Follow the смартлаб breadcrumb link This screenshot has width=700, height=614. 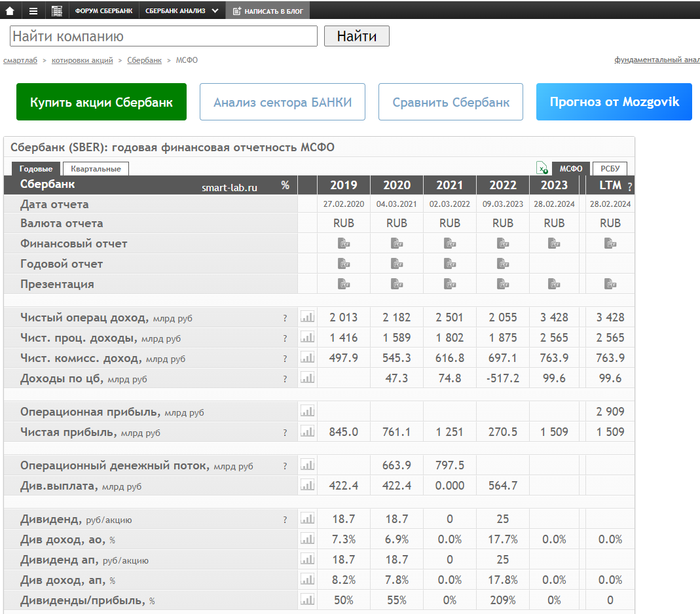coord(20,60)
